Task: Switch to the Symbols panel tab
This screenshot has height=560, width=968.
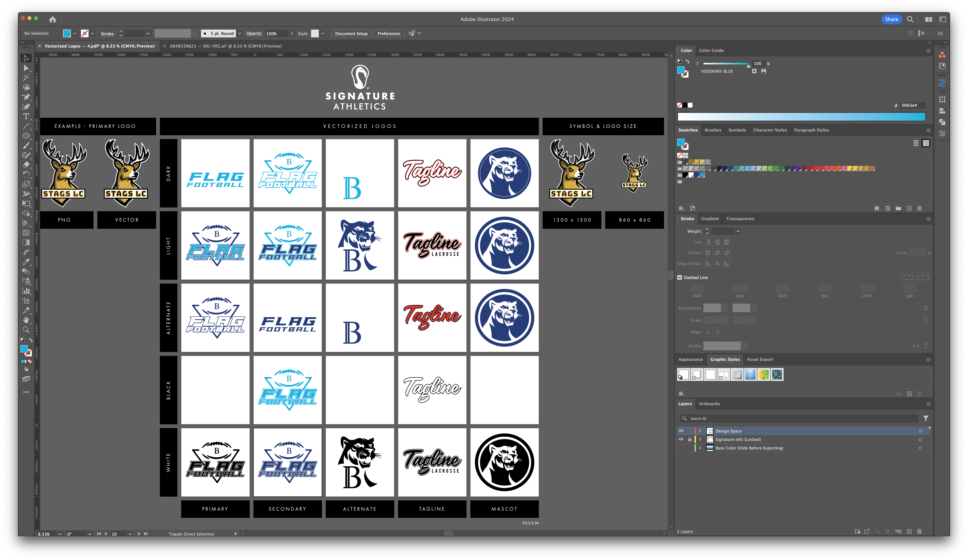Action: click(x=737, y=130)
